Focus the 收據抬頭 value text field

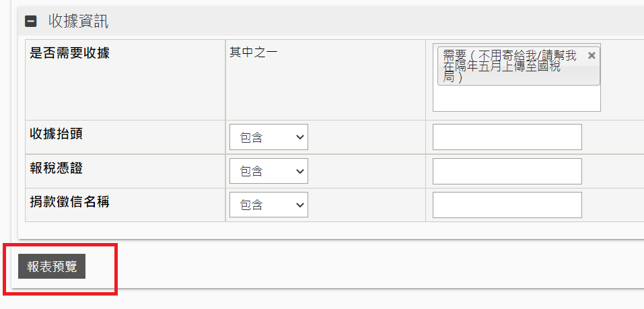click(x=507, y=137)
